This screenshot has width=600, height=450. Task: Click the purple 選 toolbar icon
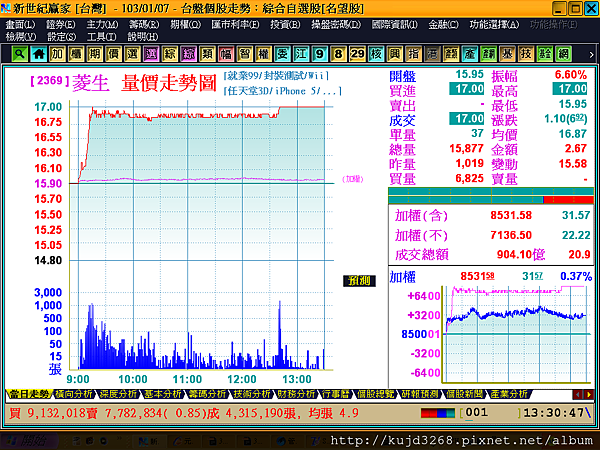[x=151, y=54]
